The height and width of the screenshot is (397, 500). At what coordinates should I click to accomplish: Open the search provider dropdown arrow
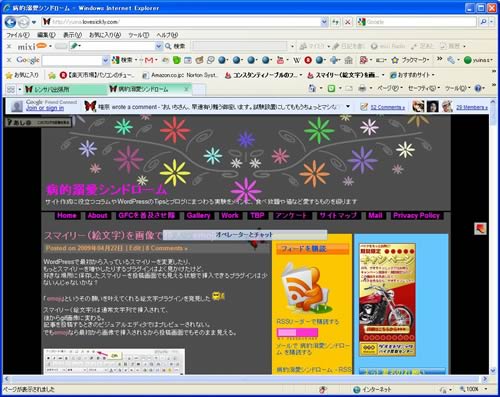coord(492,22)
